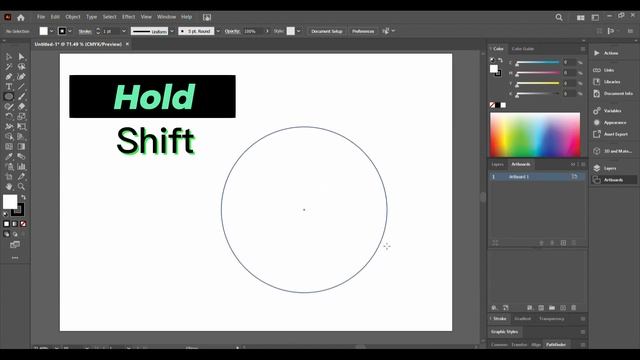Enable Draw Behind mode

[x=15, y=234]
